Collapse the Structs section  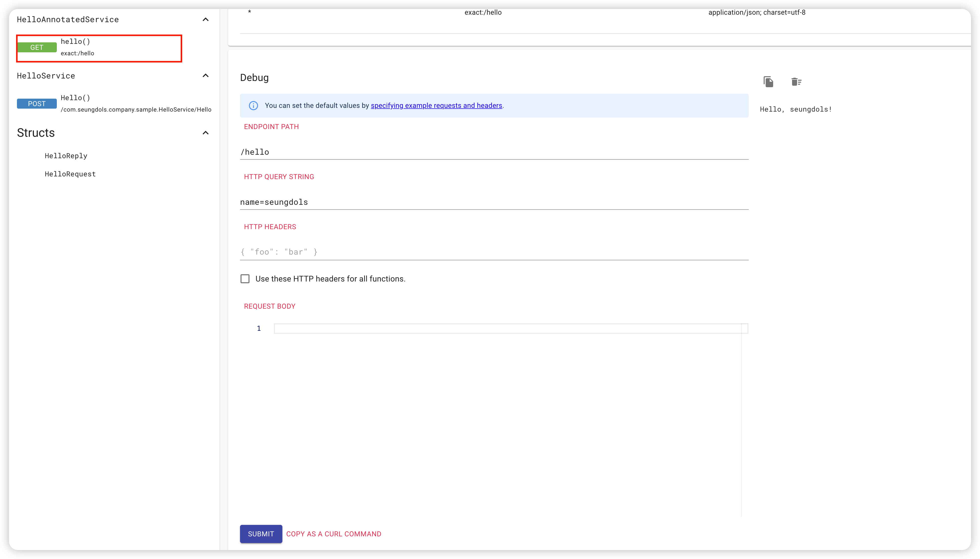click(205, 133)
